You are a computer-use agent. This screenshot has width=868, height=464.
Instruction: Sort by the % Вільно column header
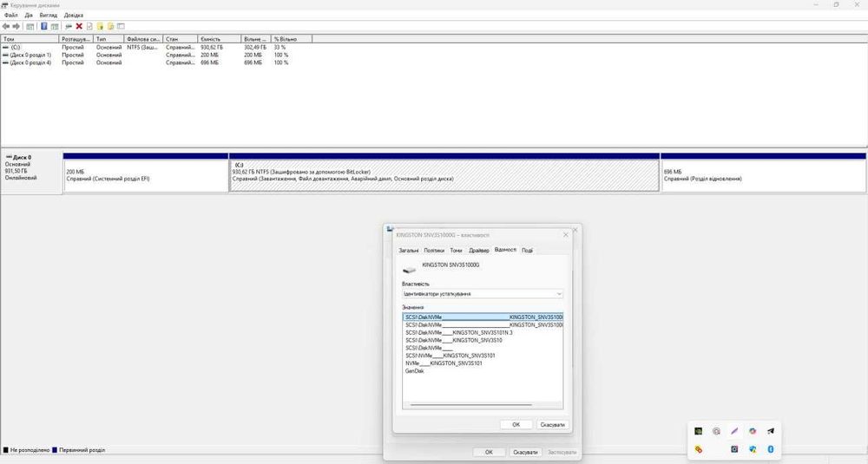coord(291,39)
